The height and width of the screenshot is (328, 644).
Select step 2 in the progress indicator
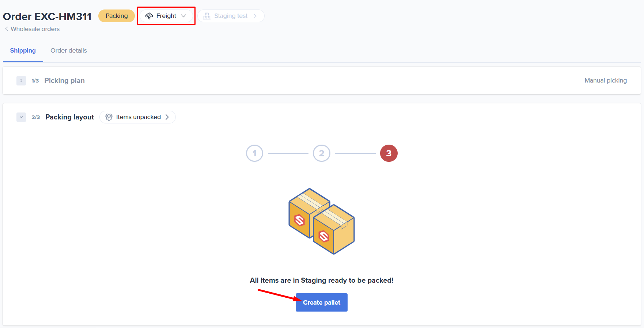[x=321, y=153]
